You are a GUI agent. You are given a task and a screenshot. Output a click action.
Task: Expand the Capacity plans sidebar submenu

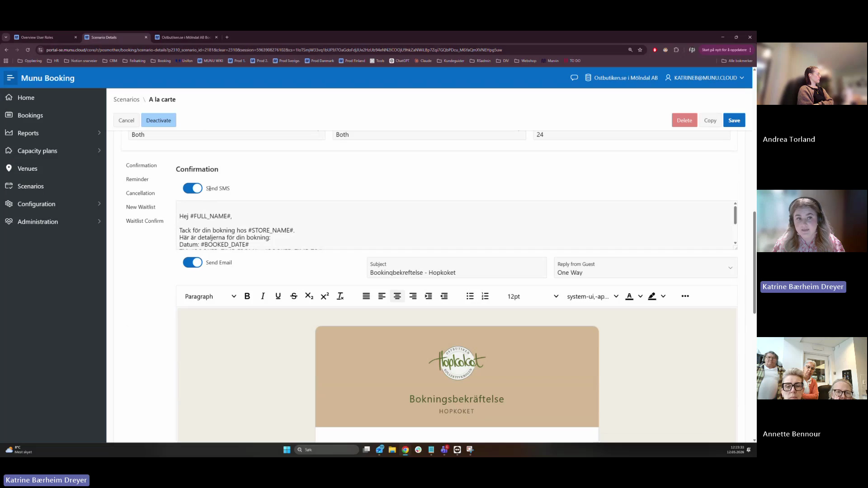coord(99,150)
